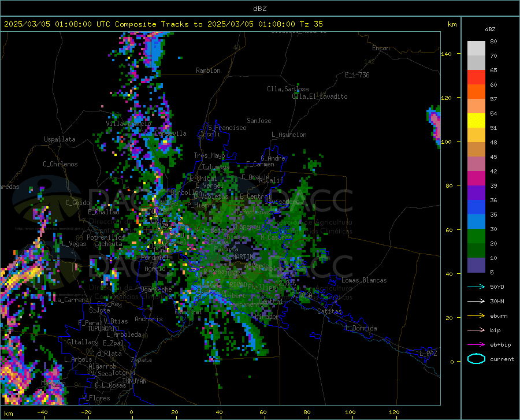The height and width of the screenshot is (420, 520).
Task: Pick the magenta 39-42 dBZ legend swatch
Action: pos(476,179)
